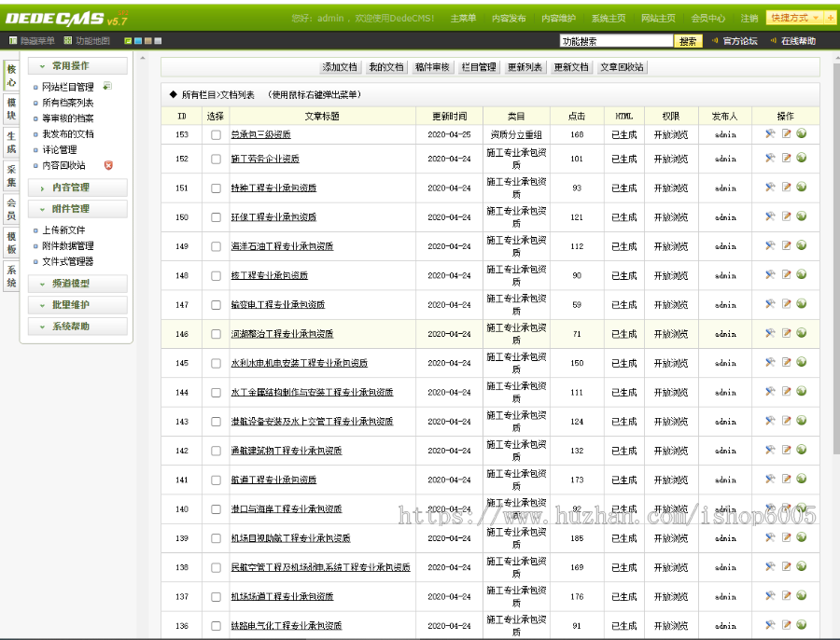Image resolution: width=840 pixels, height=640 pixels.
Task: Edit article 146 using its pencil icon
Action: [x=786, y=332]
